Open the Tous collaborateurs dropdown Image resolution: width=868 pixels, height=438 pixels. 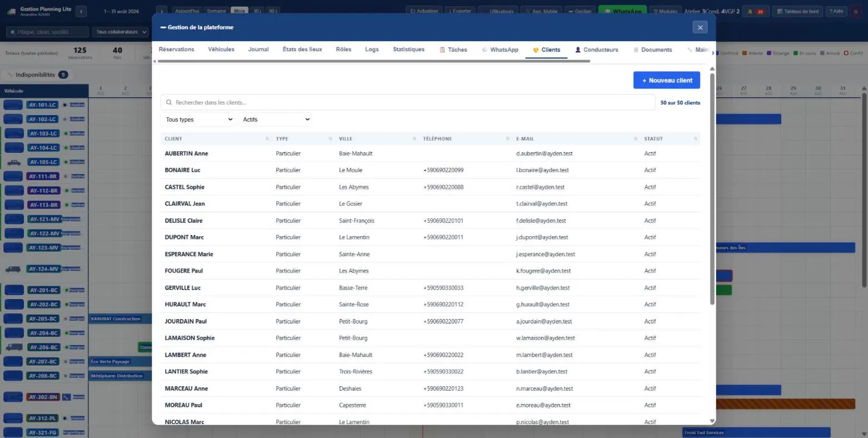(x=121, y=32)
